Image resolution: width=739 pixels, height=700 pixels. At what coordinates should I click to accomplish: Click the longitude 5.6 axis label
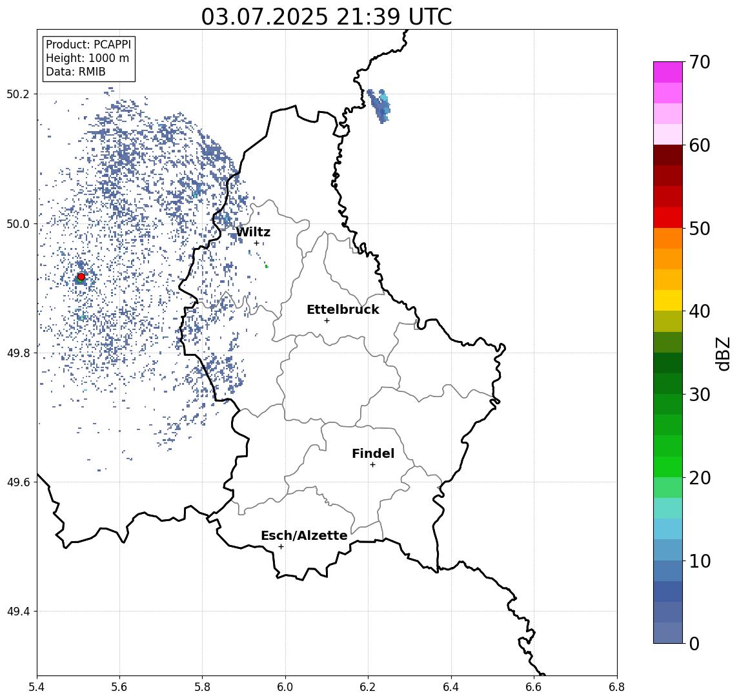point(119,687)
